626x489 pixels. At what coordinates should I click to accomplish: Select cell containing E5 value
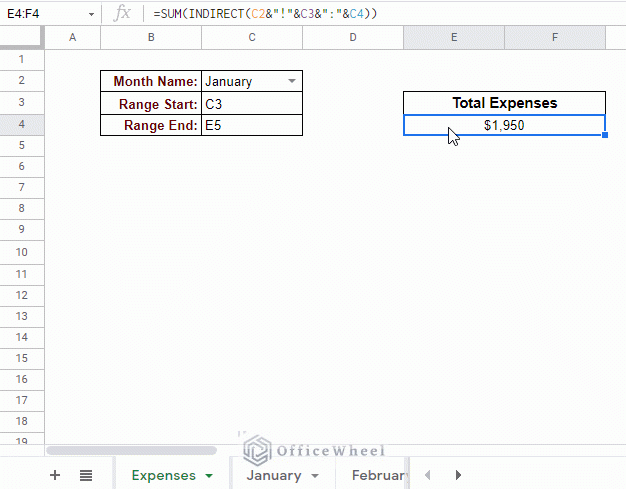[252, 125]
